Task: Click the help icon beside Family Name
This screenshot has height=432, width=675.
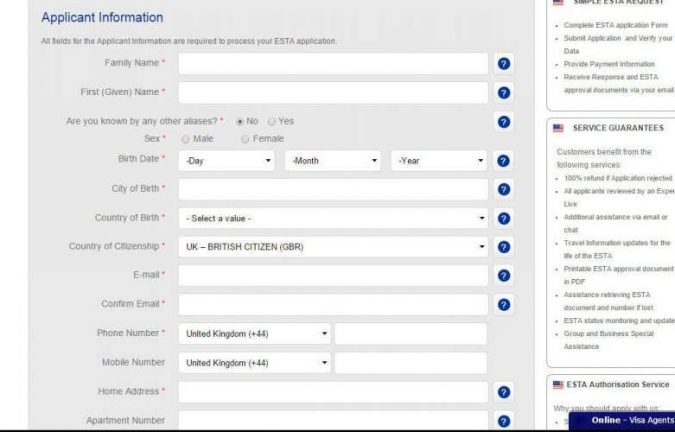Action: (x=505, y=64)
